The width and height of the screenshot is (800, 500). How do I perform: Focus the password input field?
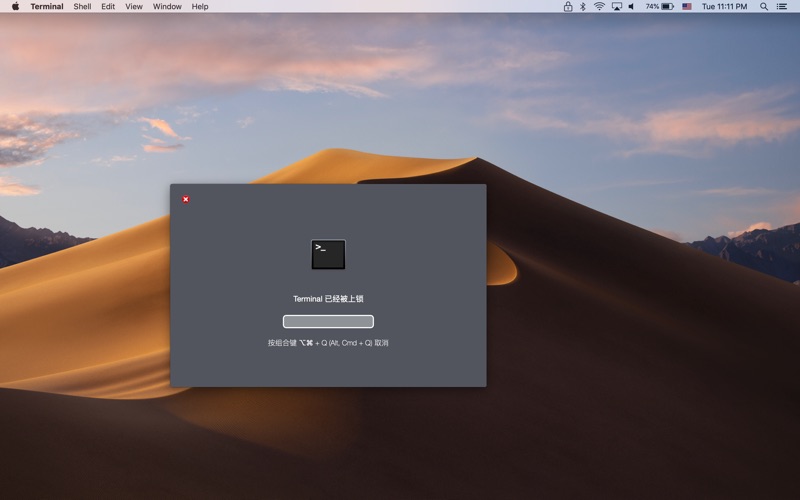point(328,321)
